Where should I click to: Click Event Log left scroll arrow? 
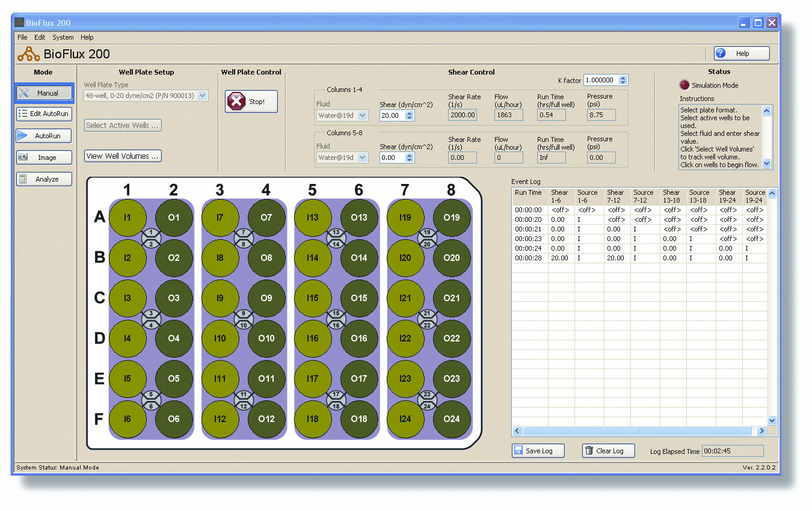(x=517, y=431)
